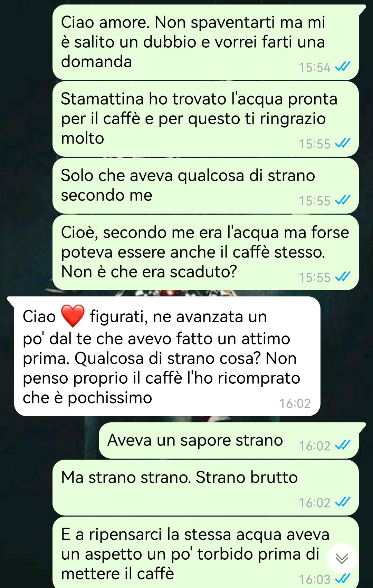Select the 'Ma strano strano' message bubble
The height and width of the screenshot is (588, 373).
pos(205,488)
